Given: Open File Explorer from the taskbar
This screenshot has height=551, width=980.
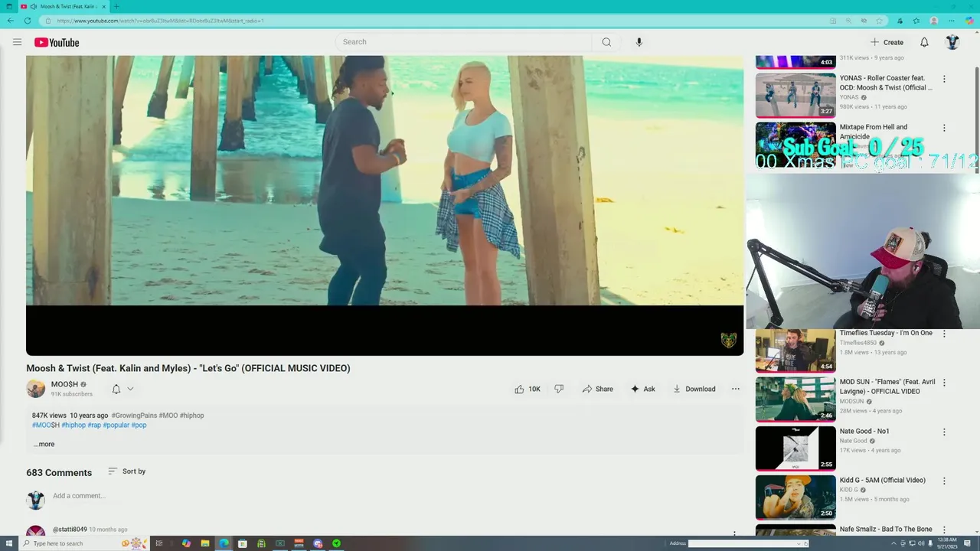Looking at the screenshot, I should pyautogui.click(x=205, y=543).
